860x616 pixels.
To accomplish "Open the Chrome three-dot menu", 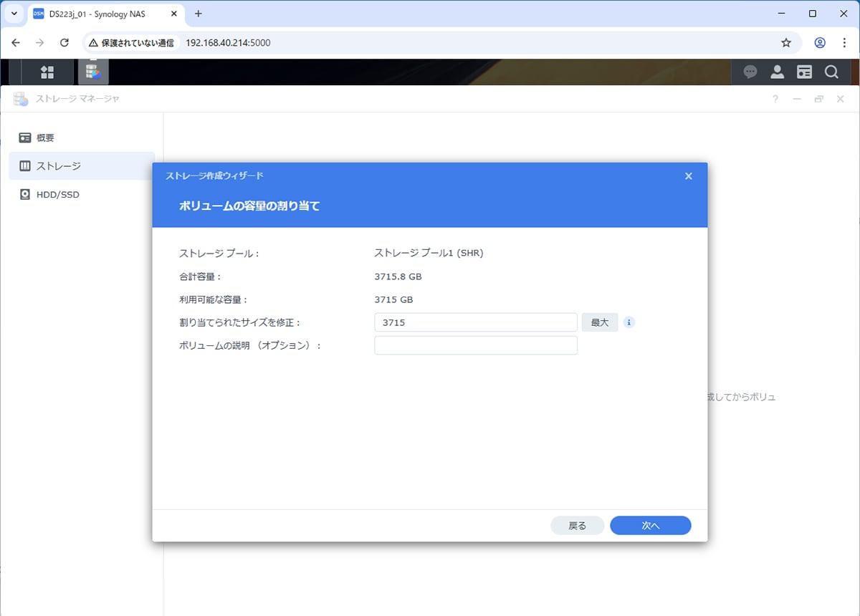I will tap(844, 43).
